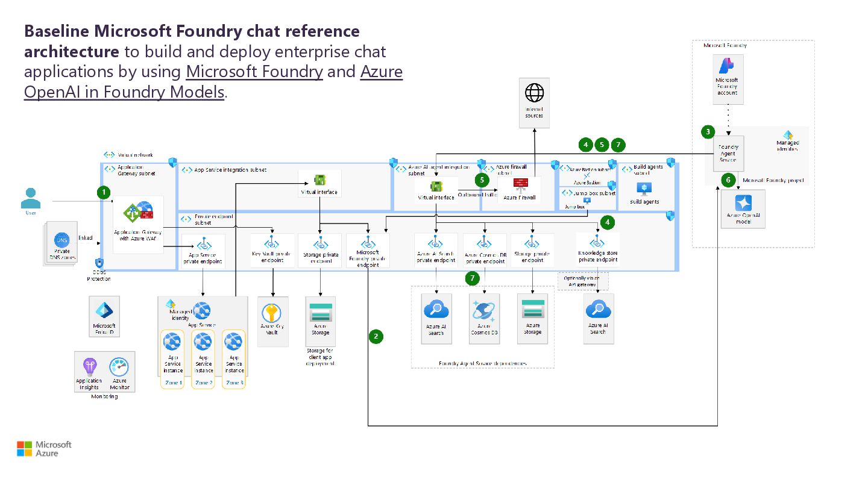Click the 'Foundry Agent Service dependencies' caption

482,363
